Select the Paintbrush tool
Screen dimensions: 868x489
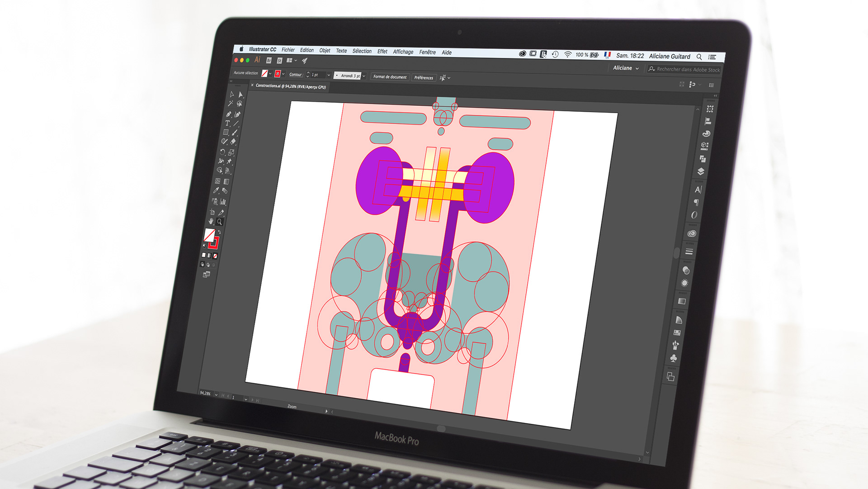click(x=235, y=133)
